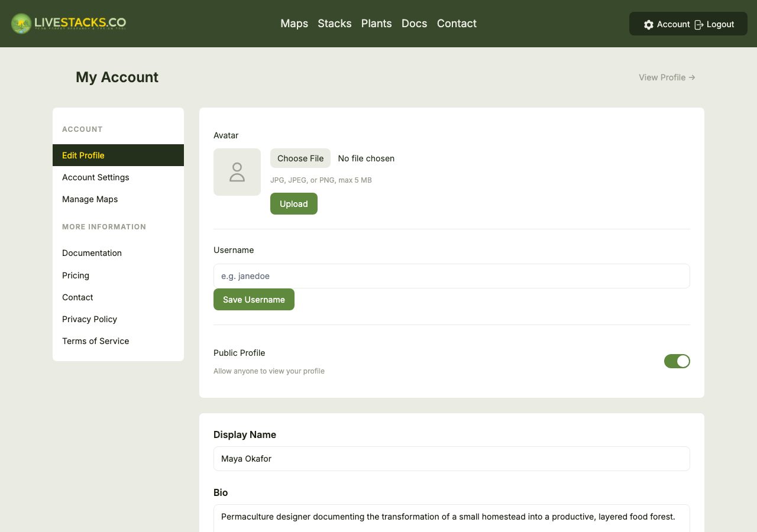
Task: Click 'JPG, JPEG, or PNG, max 5 MB' hint
Action: tap(321, 180)
